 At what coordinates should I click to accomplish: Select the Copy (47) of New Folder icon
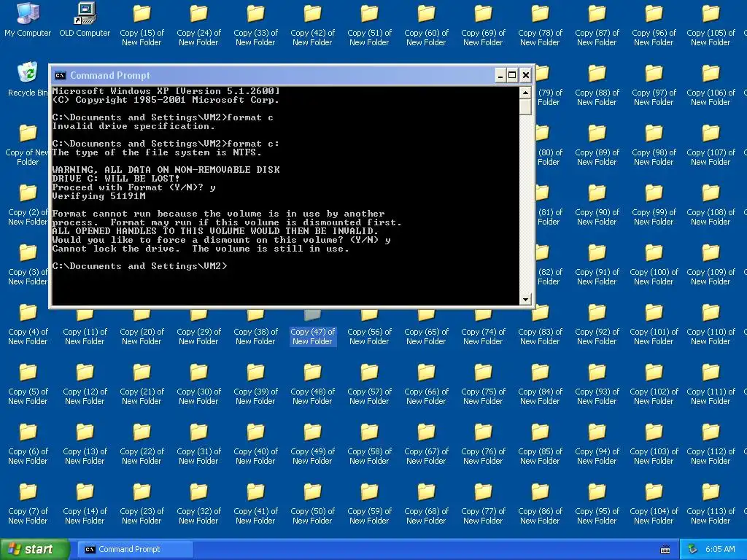[x=312, y=329]
